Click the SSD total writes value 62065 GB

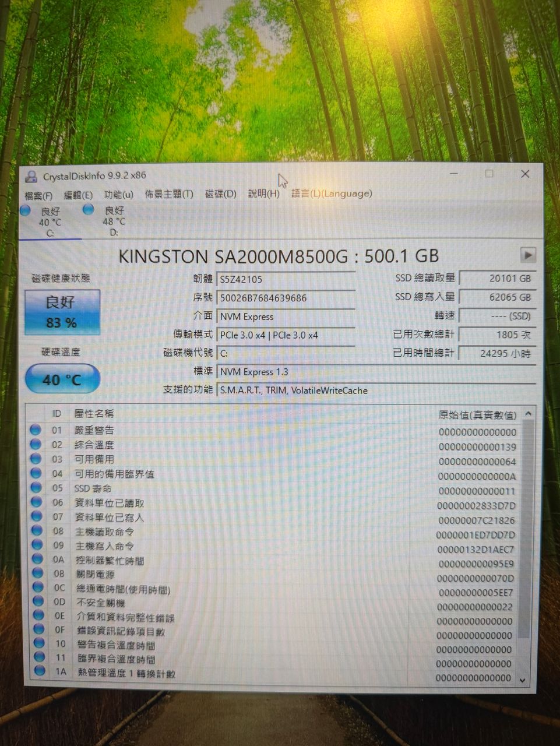497,297
